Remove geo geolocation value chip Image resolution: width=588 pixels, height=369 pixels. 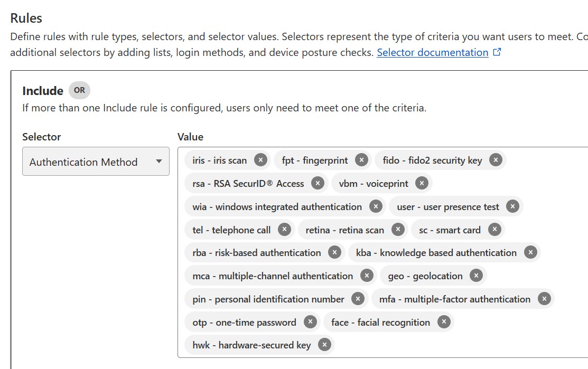click(476, 276)
